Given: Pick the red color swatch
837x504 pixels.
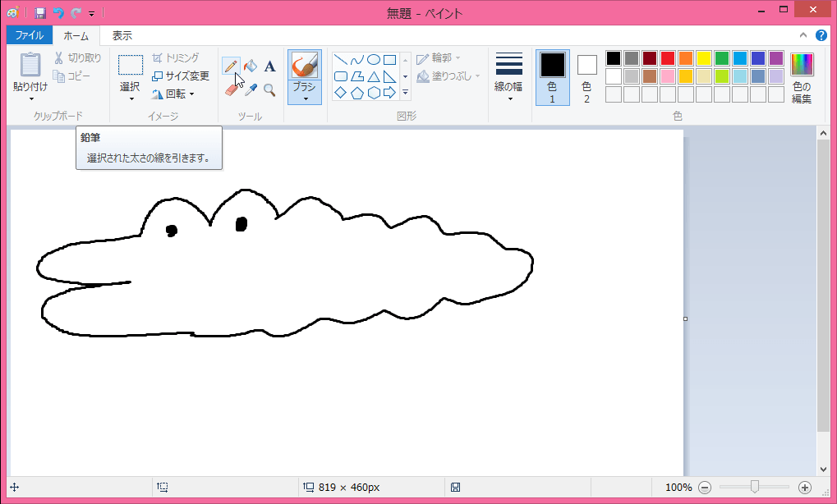Looking at the screenshot, I should (x=668, y=58).
